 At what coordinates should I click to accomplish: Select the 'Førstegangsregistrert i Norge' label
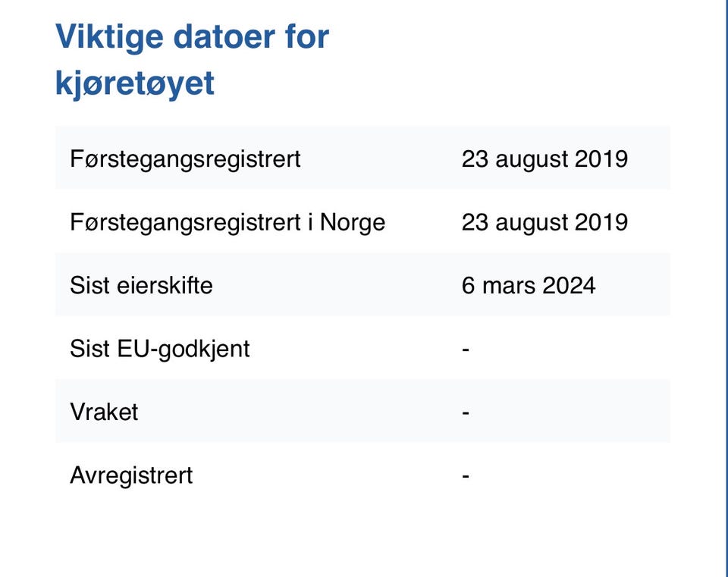(x=227, y=222)
